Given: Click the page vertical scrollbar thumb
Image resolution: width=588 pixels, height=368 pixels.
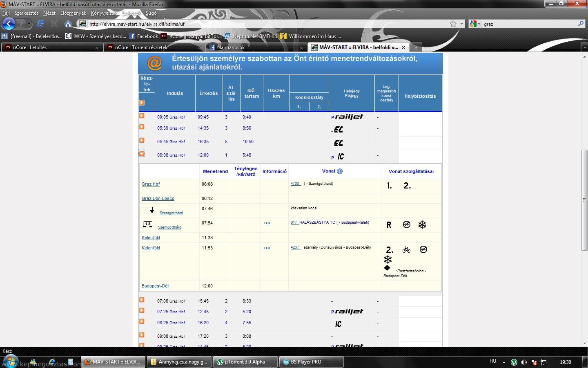Looking at the screenshot, I should pos(584,200).
